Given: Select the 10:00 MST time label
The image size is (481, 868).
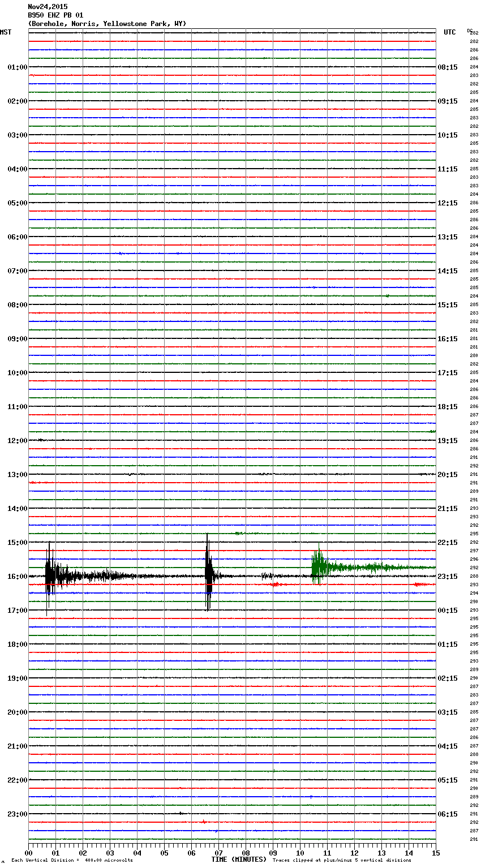Looking at the screenshot, I should tap(18, 373).
